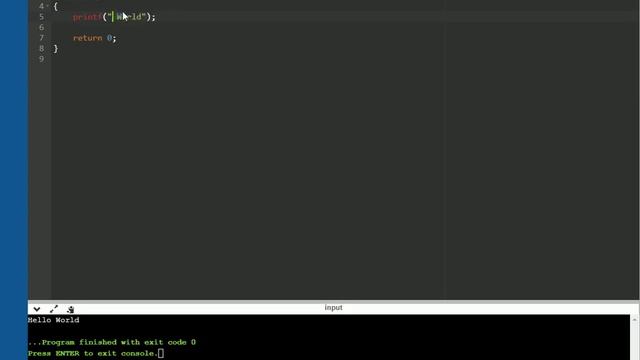This screenshot has height=360, width=640.
Task: Collapse the console panel with the chevron
Action: tap(37, 309)
